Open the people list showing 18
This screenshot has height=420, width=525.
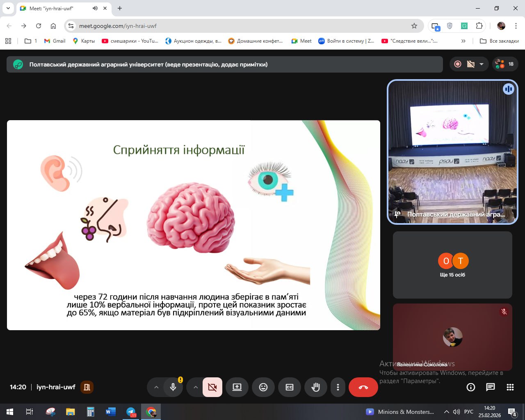point(505,64)
